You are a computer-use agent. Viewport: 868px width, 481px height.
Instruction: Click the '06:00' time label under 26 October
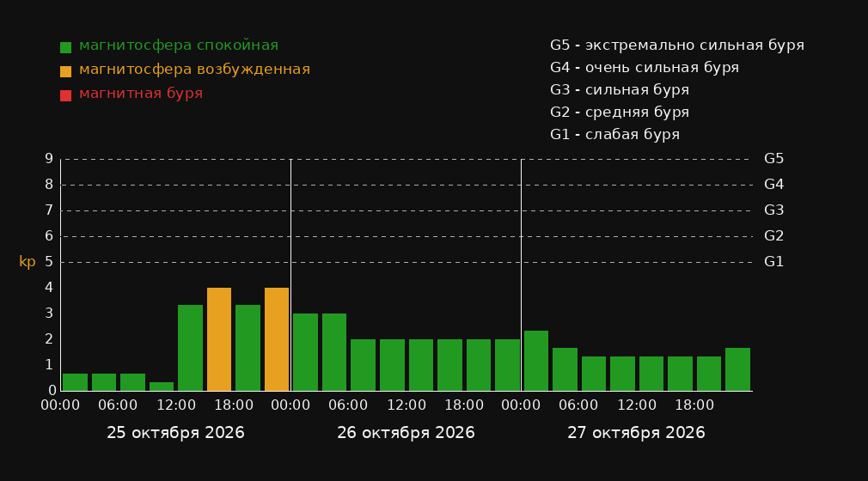tap(348, 405)
